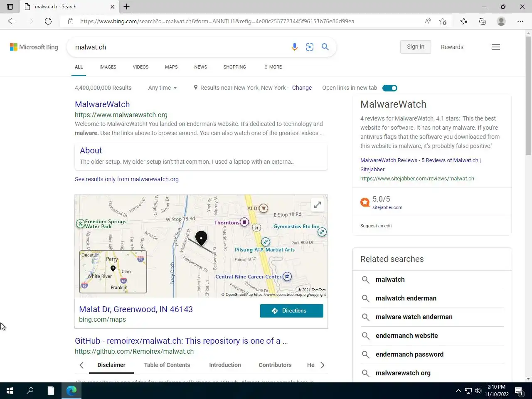532x399 pixels.
Task: Click the ALDI marker on map
Action: pos(264,208)
